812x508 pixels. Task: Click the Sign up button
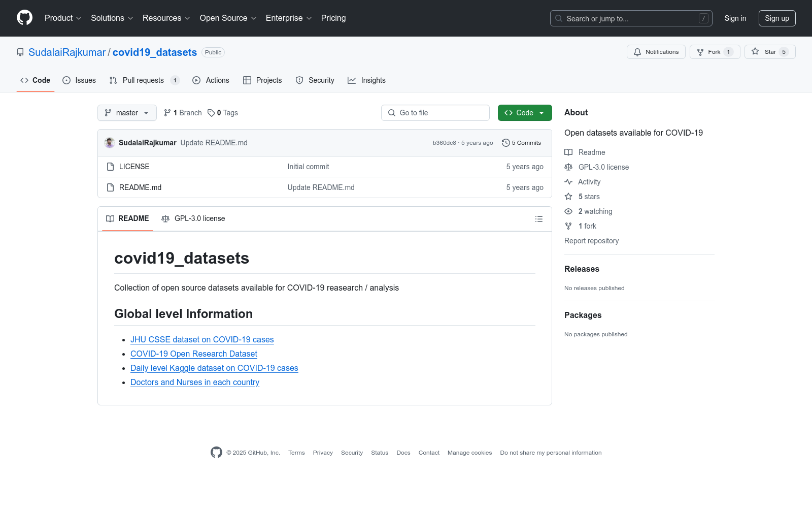(x=777, y=18)
